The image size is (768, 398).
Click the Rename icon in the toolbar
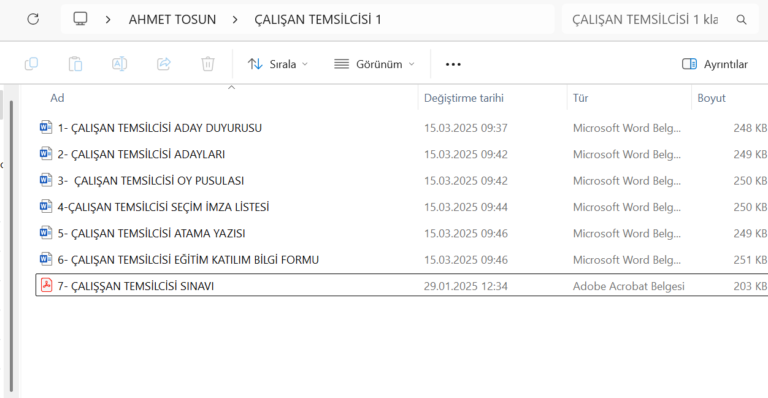tap(120, 64)
